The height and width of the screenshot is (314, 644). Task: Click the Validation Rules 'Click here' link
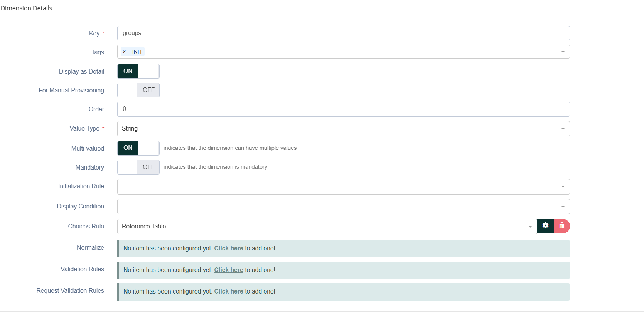coord(229,270)
